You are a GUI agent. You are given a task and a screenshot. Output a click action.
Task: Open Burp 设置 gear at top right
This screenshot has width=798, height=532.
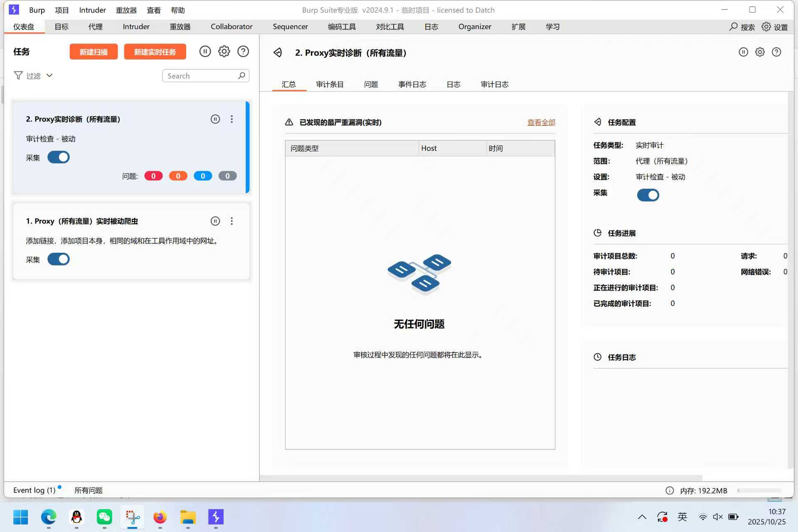click(x=766, y=27)
